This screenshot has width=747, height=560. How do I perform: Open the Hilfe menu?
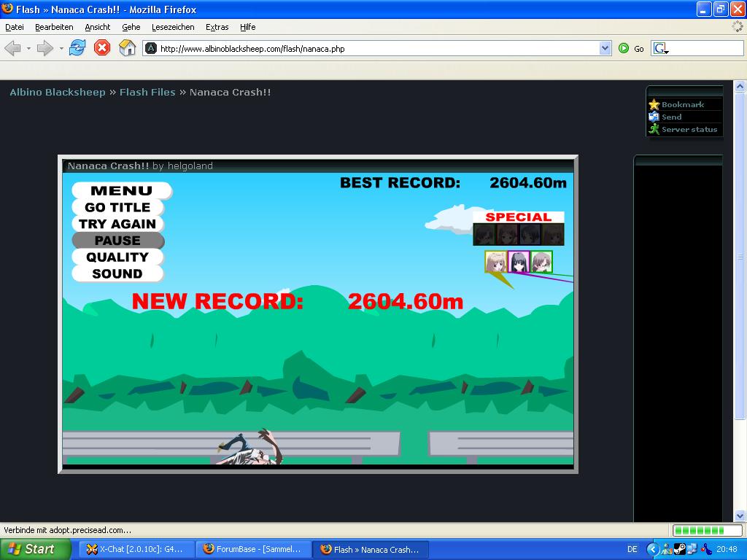(248, 27)
